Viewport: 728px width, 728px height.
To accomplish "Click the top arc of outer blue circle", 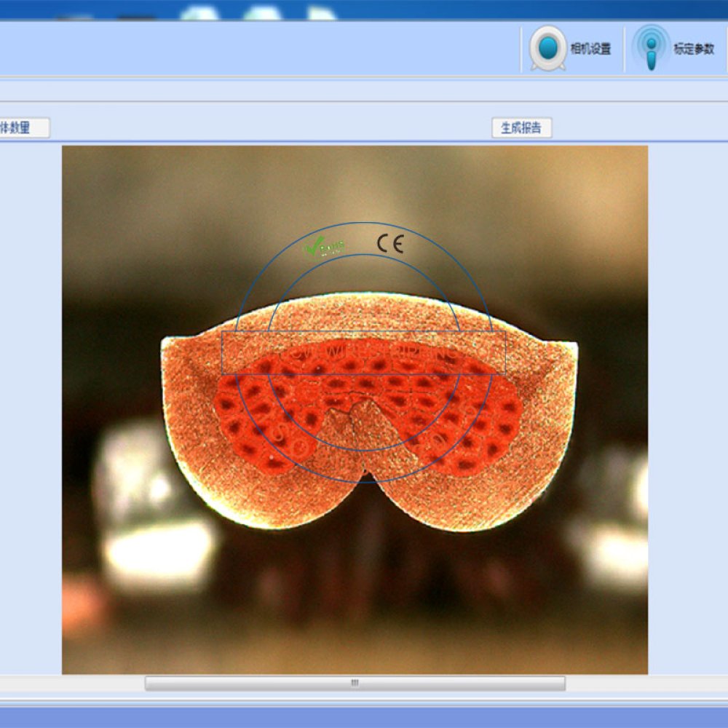I will click(364, 223).
